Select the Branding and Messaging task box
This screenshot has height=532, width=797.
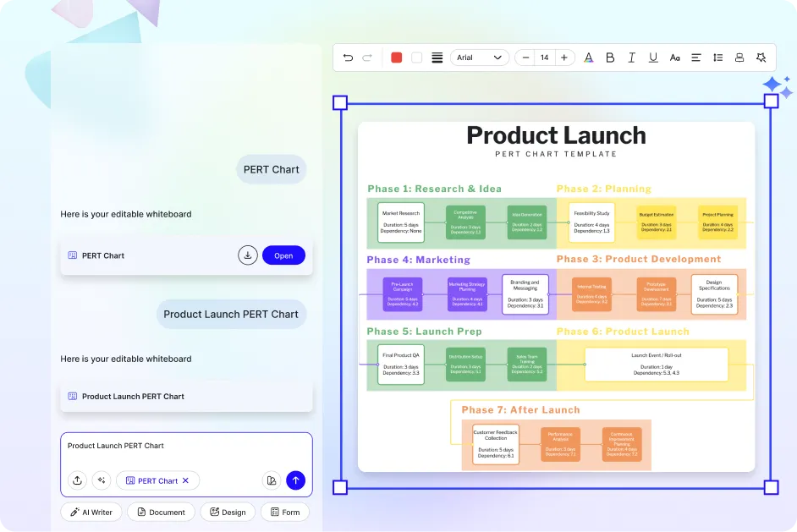pyautogui.click(x=525, y=294)
